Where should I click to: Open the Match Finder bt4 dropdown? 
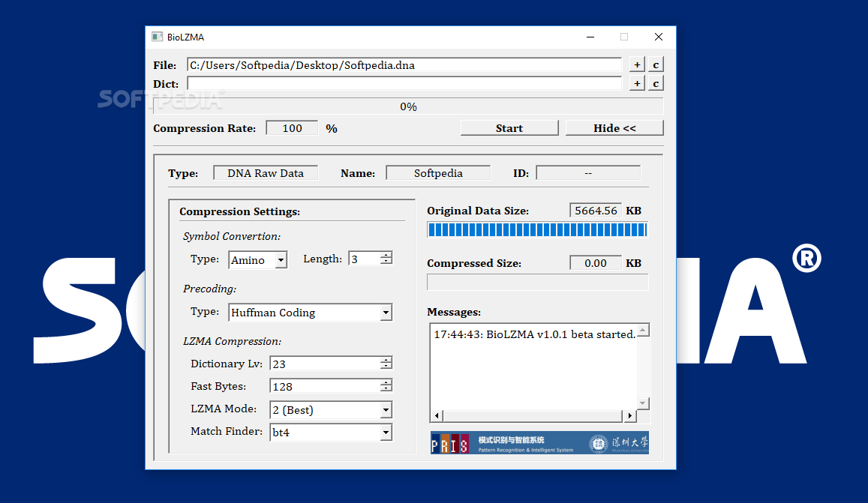pyautogui.click(x=386, y=433)
